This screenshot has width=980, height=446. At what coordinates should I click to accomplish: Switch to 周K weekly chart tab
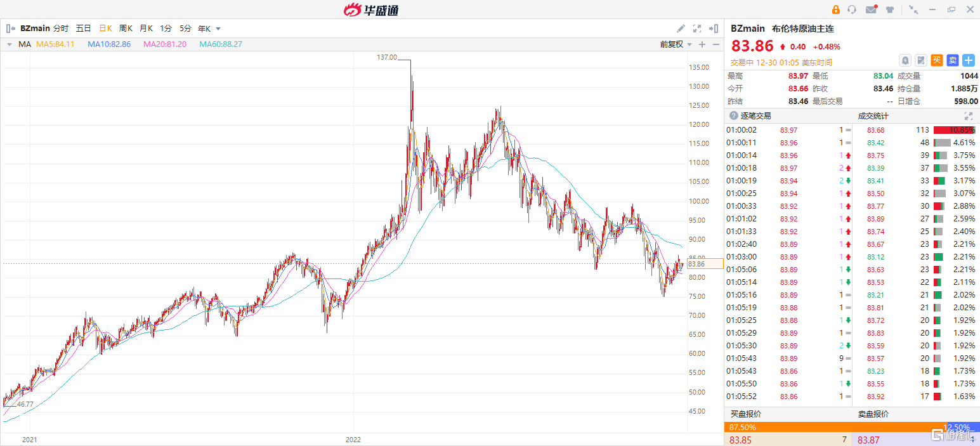click(126, 29)
